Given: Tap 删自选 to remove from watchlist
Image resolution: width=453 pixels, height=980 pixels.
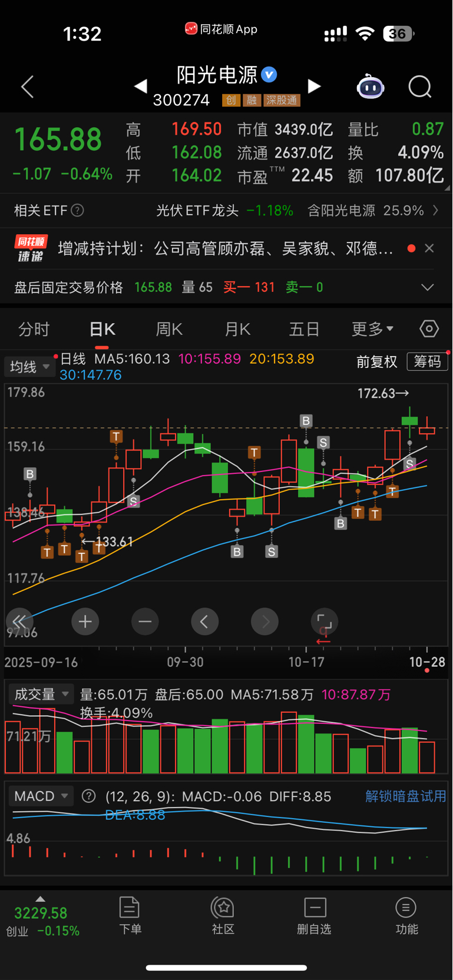Looking at the screenshot, I should (315, 916).
